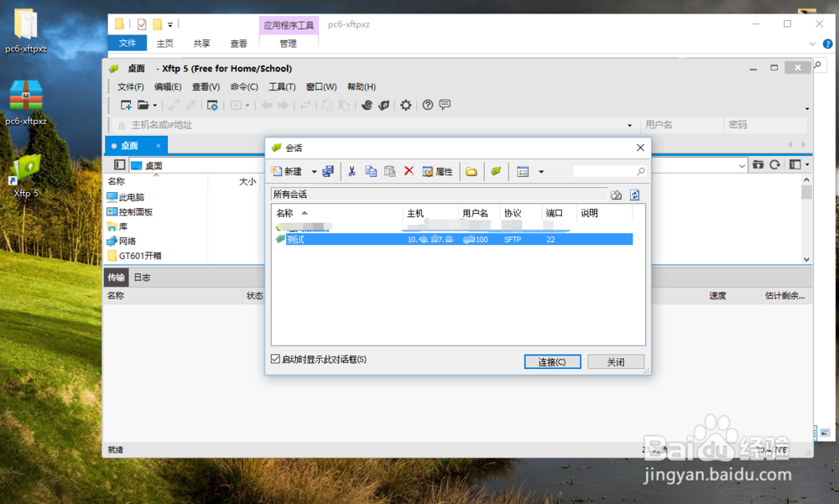Click the go-up-folder icon beside 所有会话

617,195
